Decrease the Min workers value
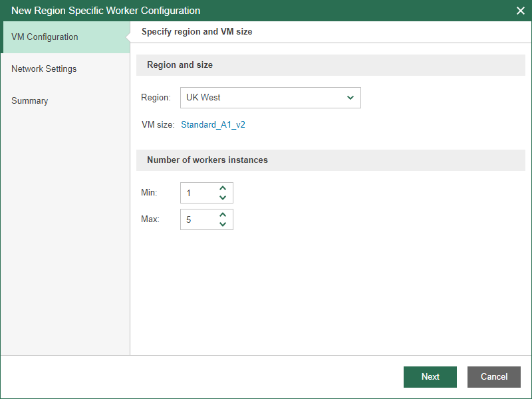532x399 pixels. coord(223,198)
